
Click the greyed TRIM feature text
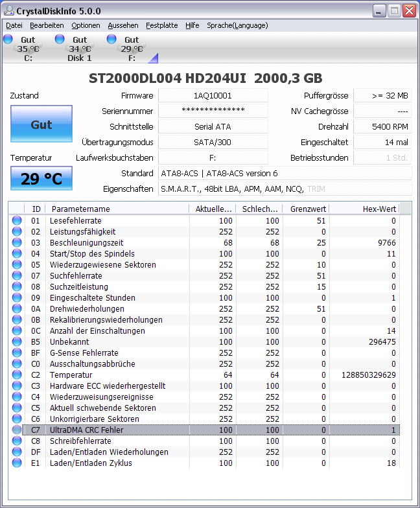pyautogui.click(x=316, y=189)
